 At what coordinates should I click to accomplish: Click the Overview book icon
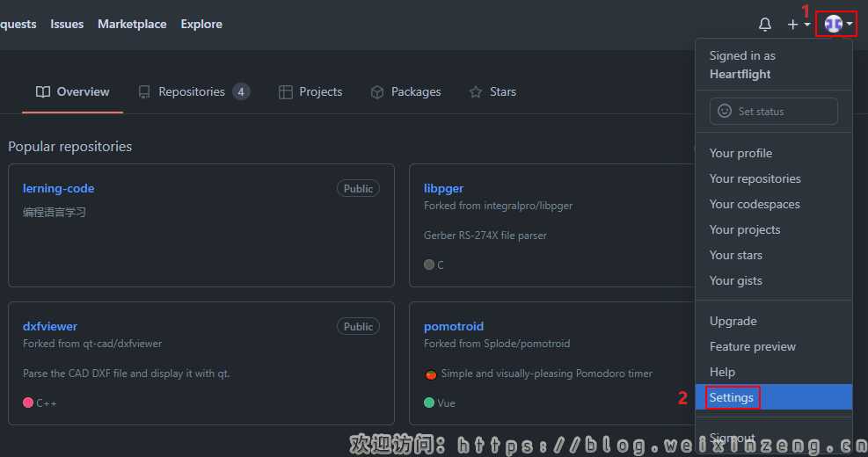point(42,92)
